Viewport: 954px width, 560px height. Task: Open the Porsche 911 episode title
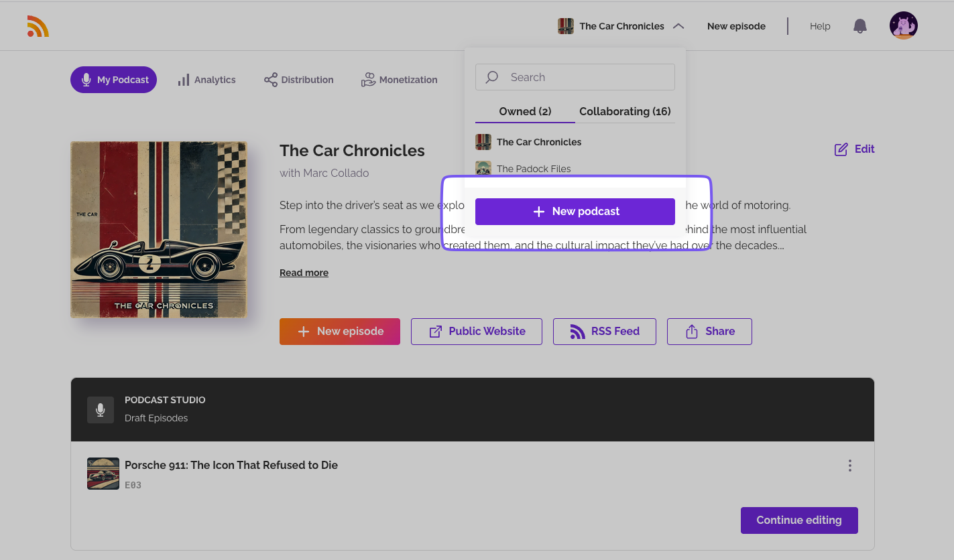pos(231,465)
